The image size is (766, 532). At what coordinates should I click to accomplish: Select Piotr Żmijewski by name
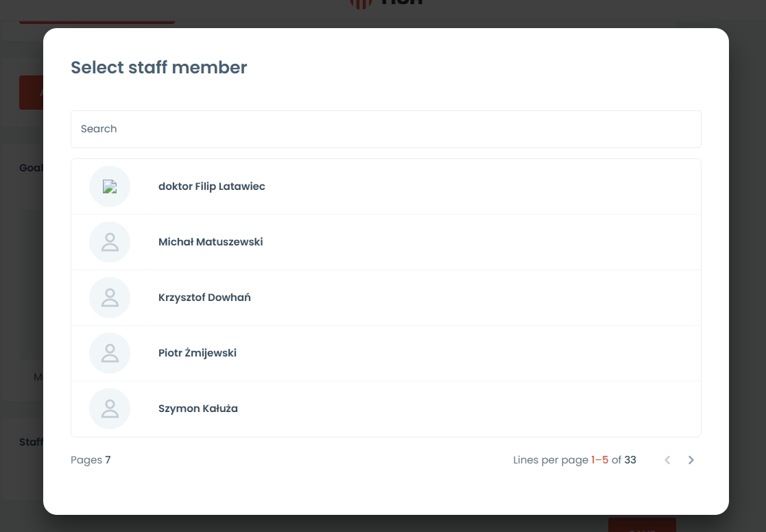(198, 353)
